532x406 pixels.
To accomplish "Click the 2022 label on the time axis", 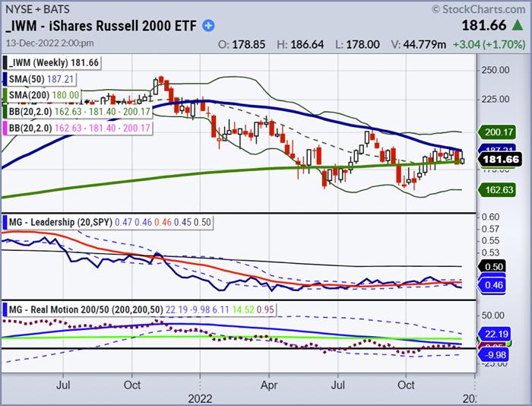I will click(202, 397).
